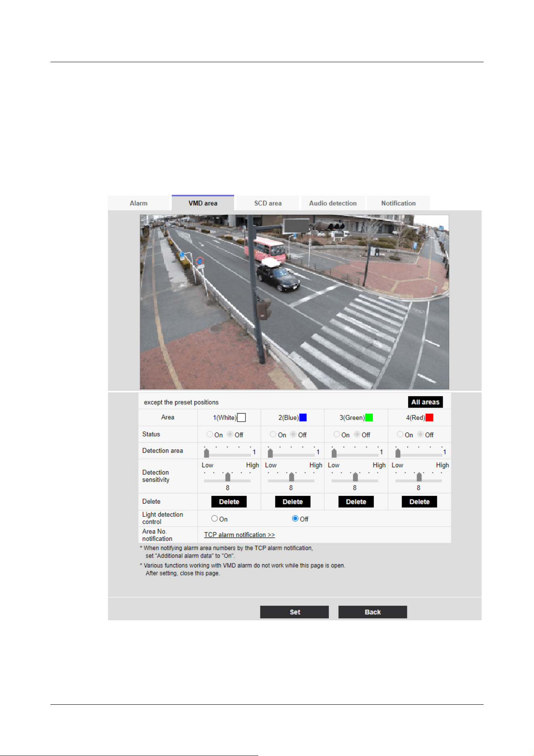Set area 4(Red) status to Off
534x756 pixels.
pyautogui.click(x=421, y=435)
